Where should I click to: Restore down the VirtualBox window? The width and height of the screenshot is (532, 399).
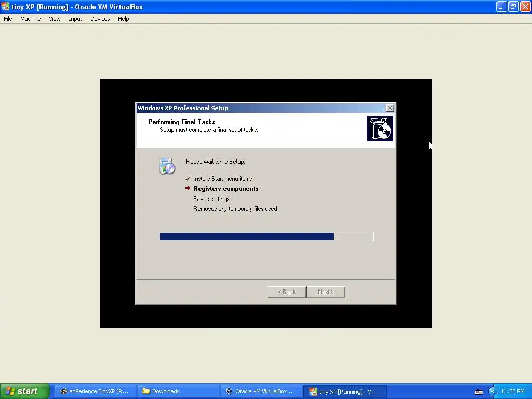(513, 6)
